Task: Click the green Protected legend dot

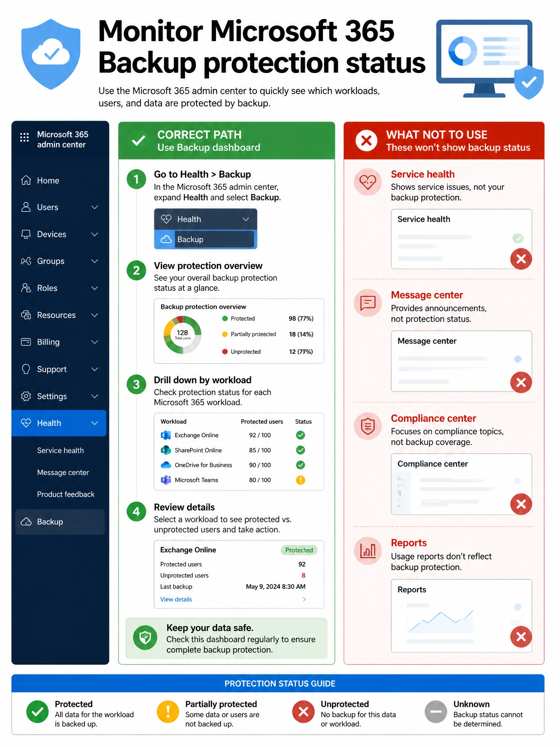Action: coord(225,318)
